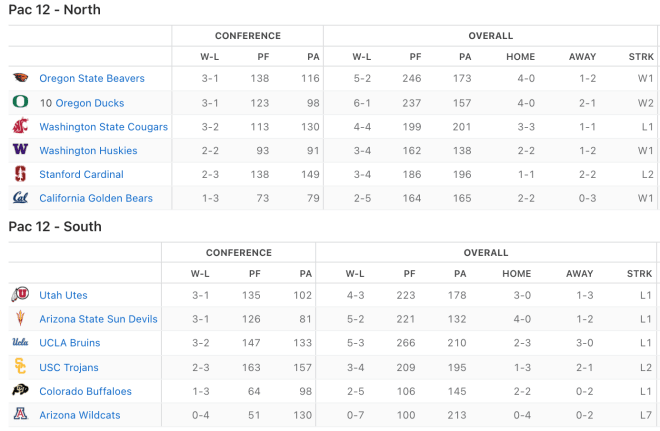
Task: Click the Washington State Cougars logo
Action: coord(20,126)
